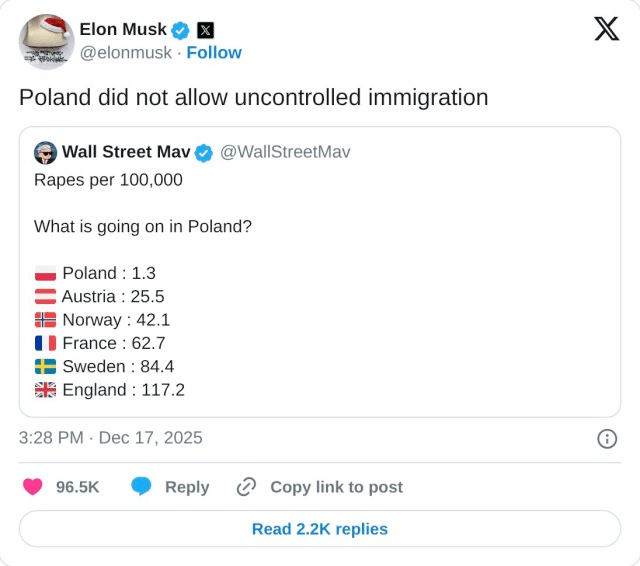
Task: Click the chain link copy icon
Action: coord(246,487)
